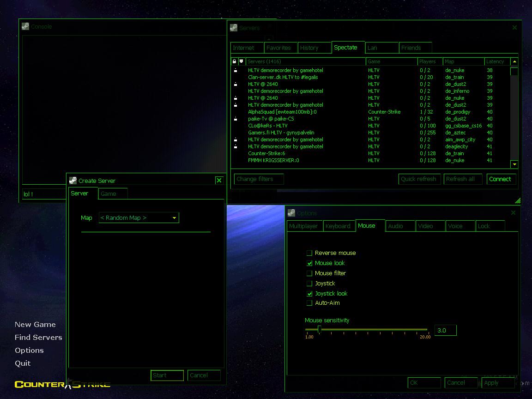Close the Servers window
Viewport: 532px width, 399px height.
pyautogui.click(x=515, y=28)
